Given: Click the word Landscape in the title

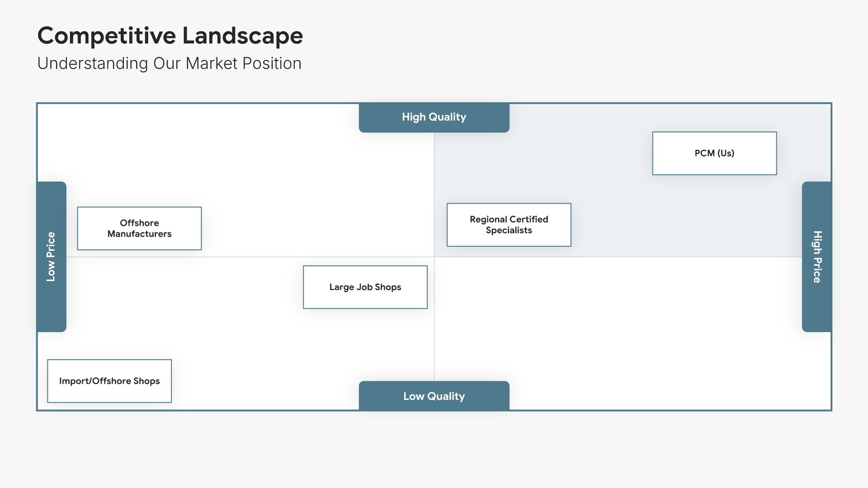Looking at the screenshot, I should click(x=242, y=36).
